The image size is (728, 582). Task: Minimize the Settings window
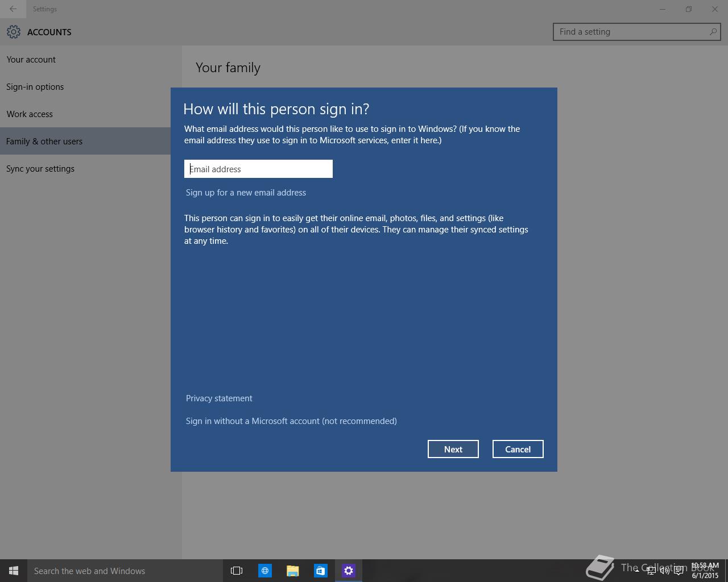click(663, 9)
